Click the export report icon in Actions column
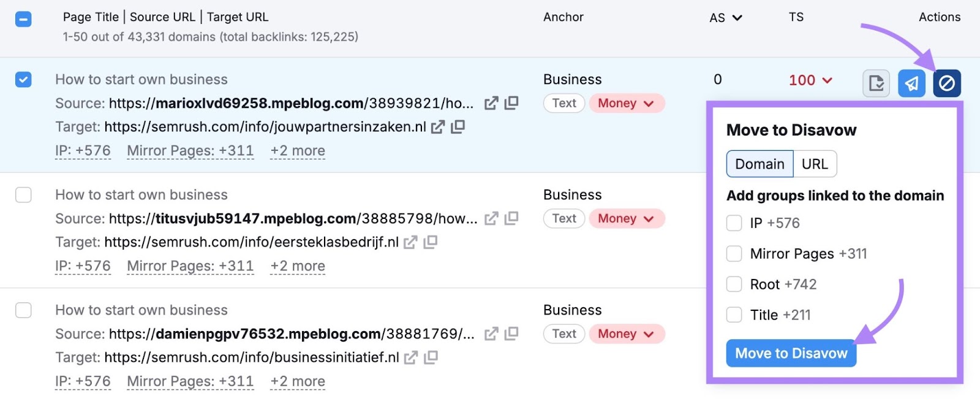980x401 pixels. point(876,83)
